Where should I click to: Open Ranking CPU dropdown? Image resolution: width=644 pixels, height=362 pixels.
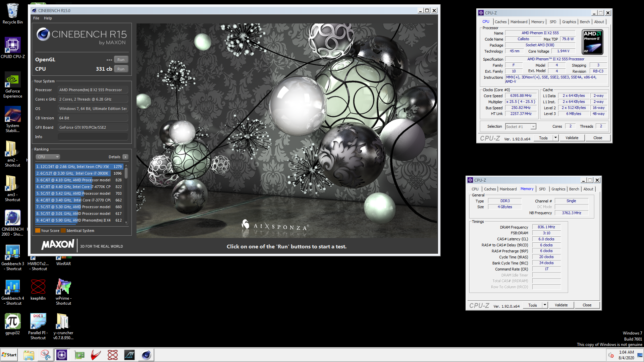(x=48, y=157)
